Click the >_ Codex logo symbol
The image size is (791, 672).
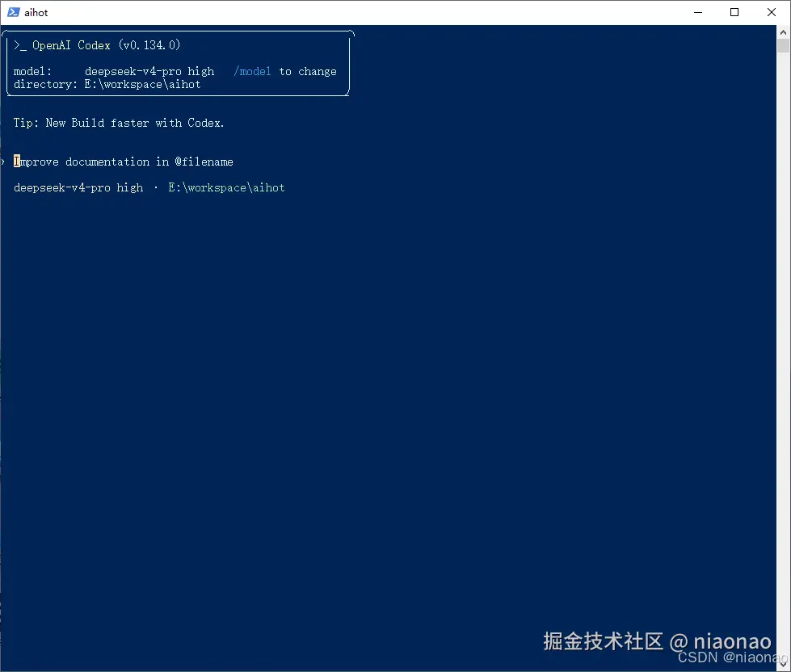pyautogui.click(x=19, y=45)
